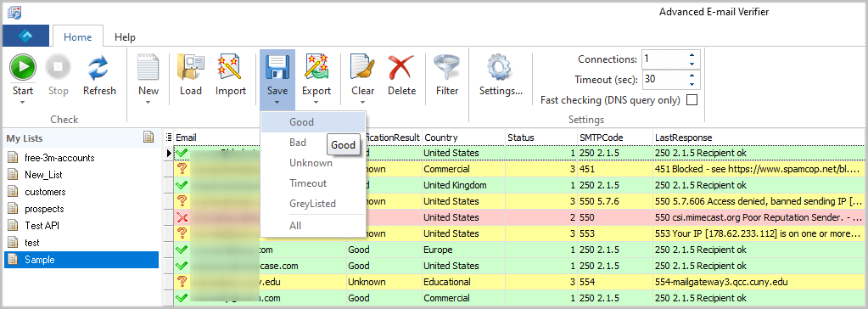Click the Save floppy disk icon

[277, 68]
